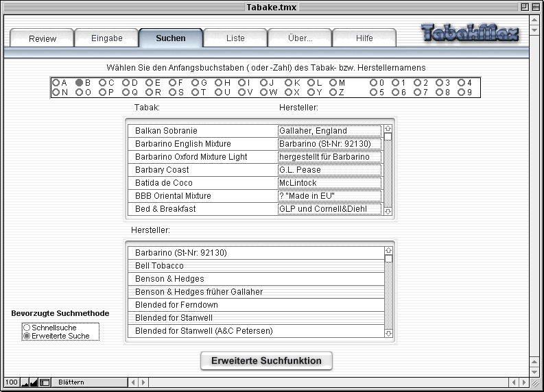Click Hersteller list scroll down arrow

click(388, 334)
